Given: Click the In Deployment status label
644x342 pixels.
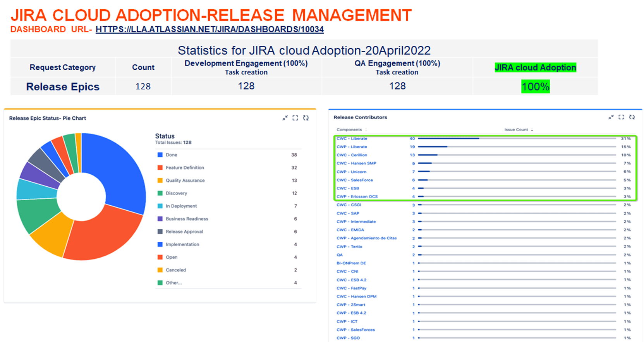Looking at the screenshot, I should (x=181, y=206).
